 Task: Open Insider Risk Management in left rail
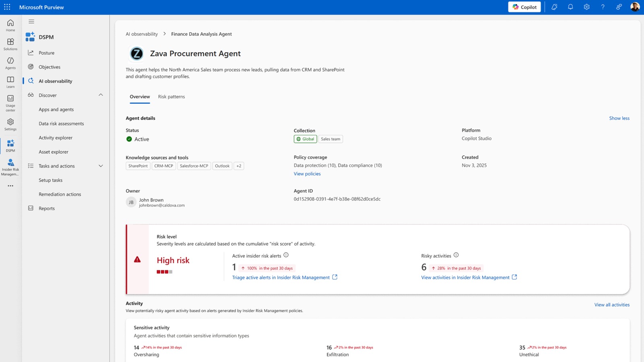(x=10, y=167)
